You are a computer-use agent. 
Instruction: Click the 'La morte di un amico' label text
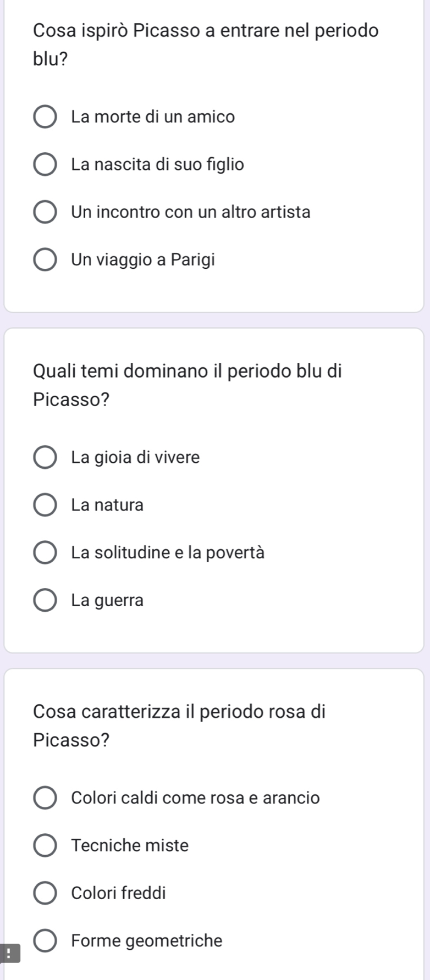[153, 117]
